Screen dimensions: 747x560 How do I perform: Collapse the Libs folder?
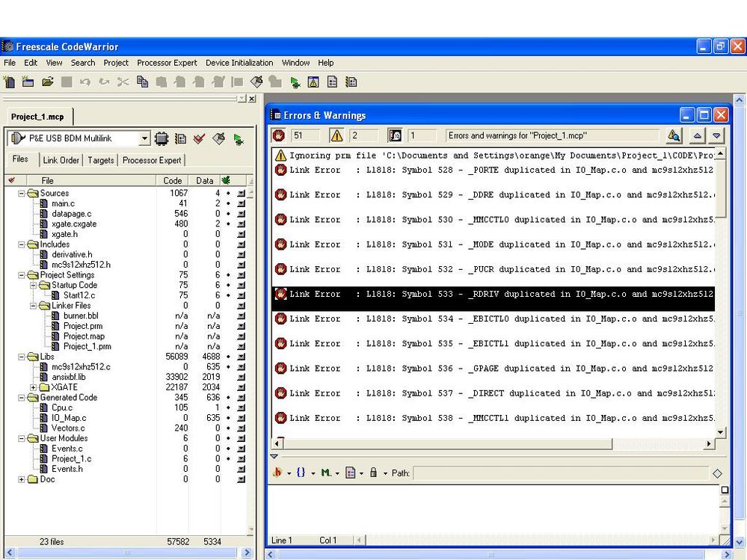(22, 357)
